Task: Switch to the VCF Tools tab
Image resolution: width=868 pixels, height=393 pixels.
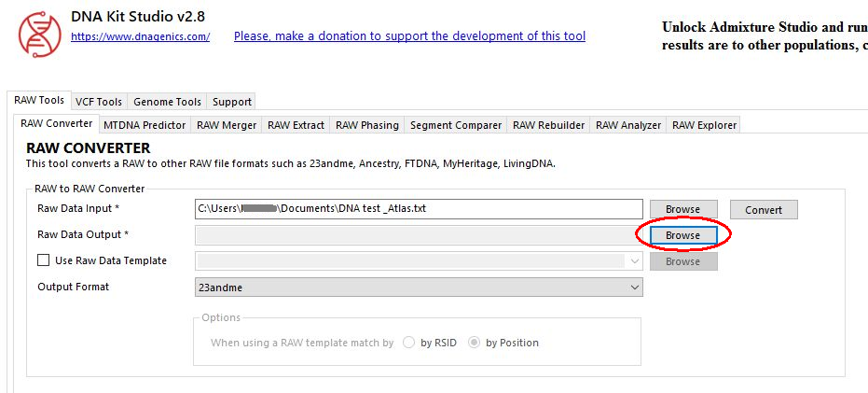Action: click(x=98, y=102)
